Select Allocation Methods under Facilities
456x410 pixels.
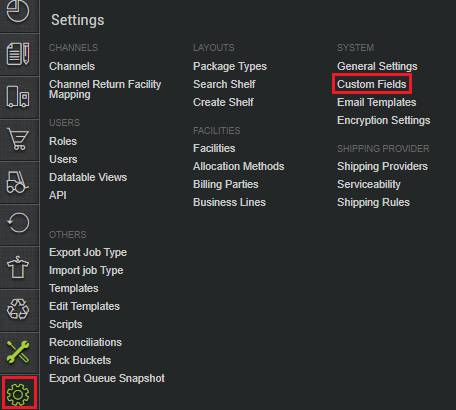pyautogui.click(x=239, y=166)
